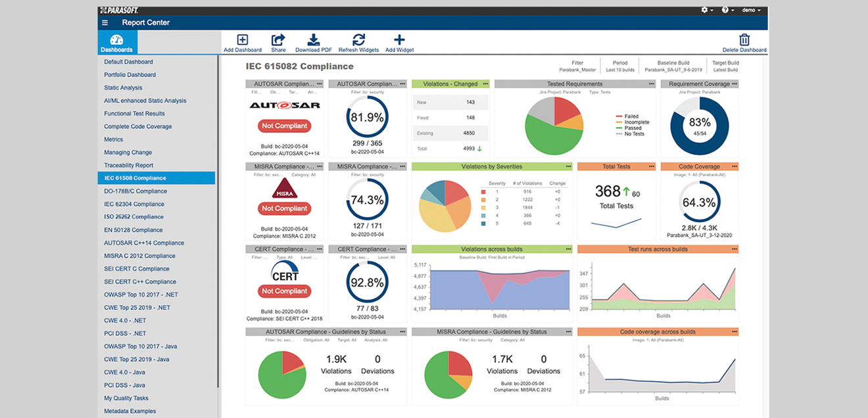Click the Add Dashboard icon

[243, 40]
